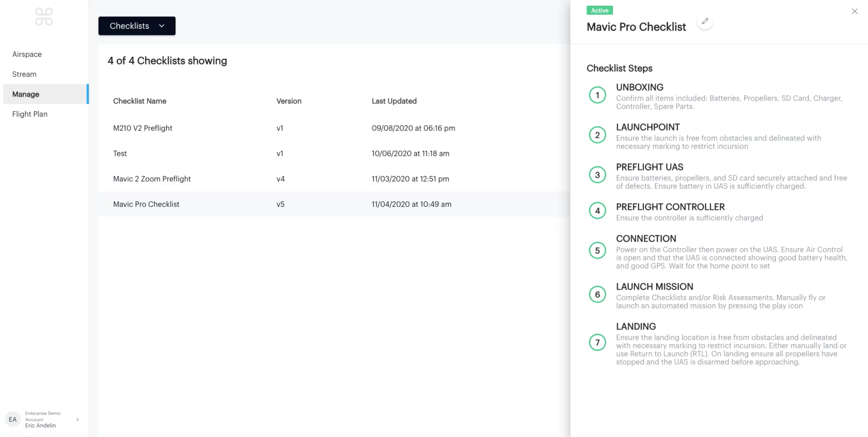Edit the Mavic Pro Checklist with pencil icon
868x437 pixels.
705,21
